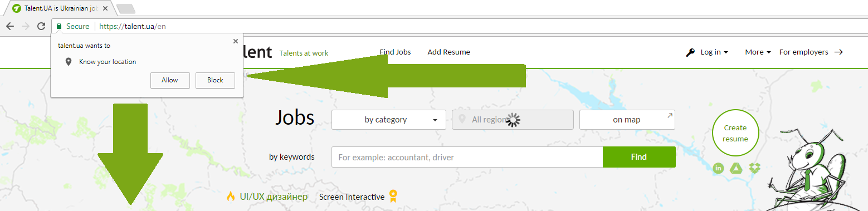The height and width of the screenshot is (211, 868).
Task: Click the Google Drive resume icon
Action: tap(737, 168)
